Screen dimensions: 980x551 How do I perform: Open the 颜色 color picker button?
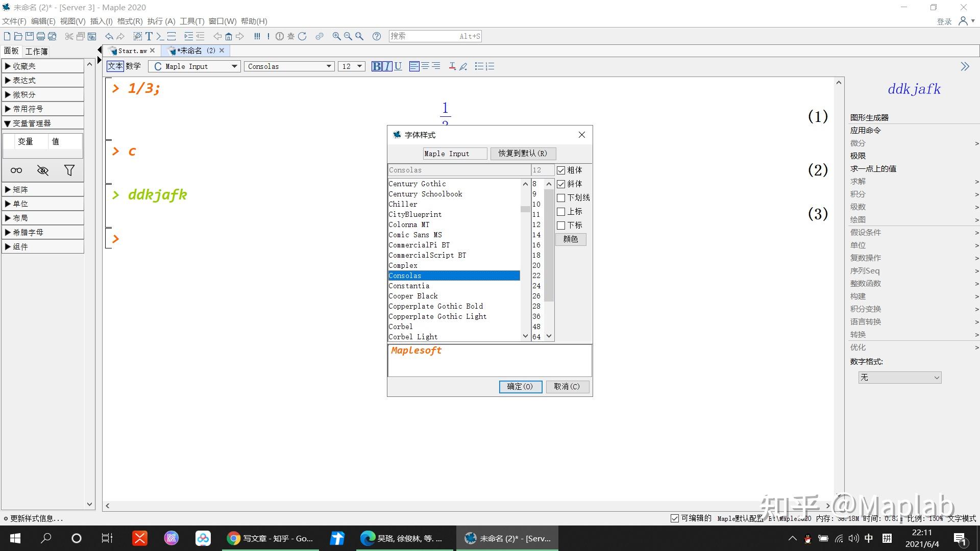(x=570, y=239)
